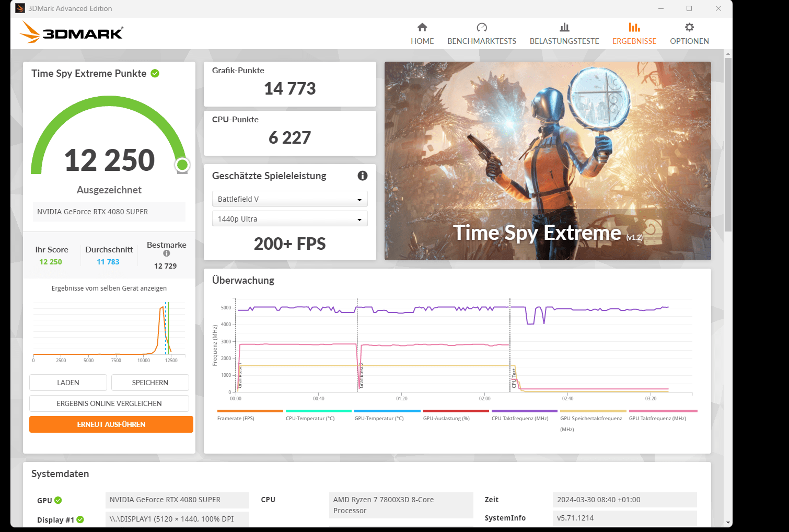This screenshot has height=532, width=789.
Task: Click the Grafik-Punkte value 14 773
Action: [x=290, y=88]
